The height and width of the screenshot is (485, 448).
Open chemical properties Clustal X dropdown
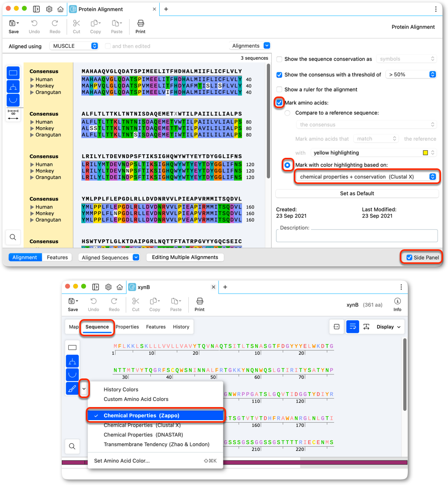point(366,176)
